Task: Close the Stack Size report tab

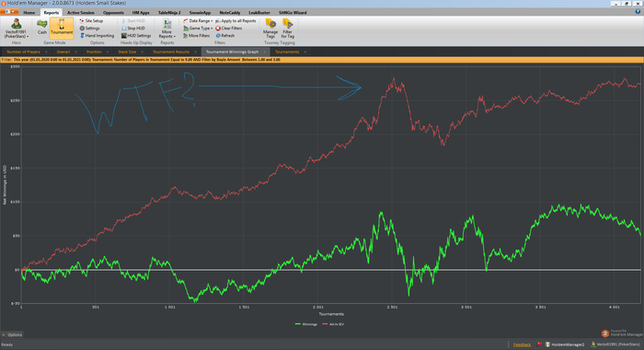Action: point(142,52)
